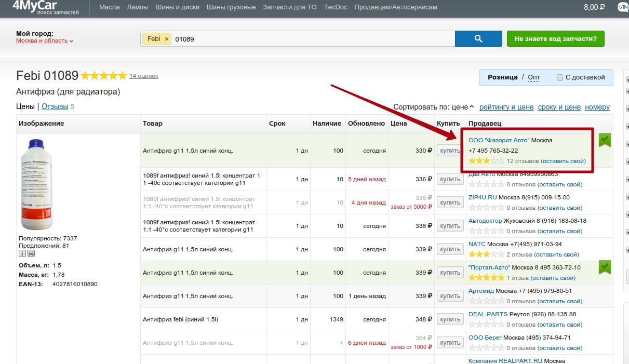Open seller Автодоктор page
The height and width of the screenshot is (364, 629).
pyautogui.click(x=485, y=221)
